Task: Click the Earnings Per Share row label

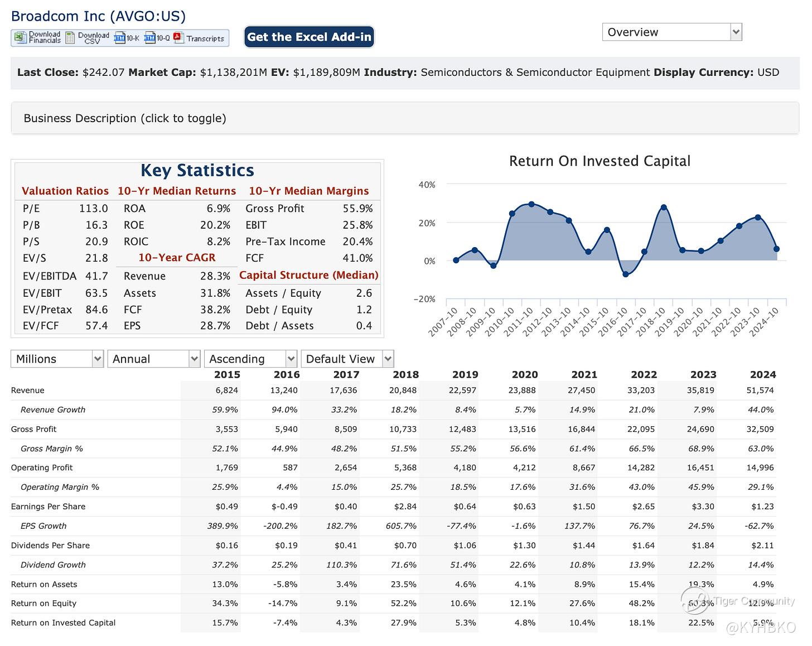Action: click(48, 507)
